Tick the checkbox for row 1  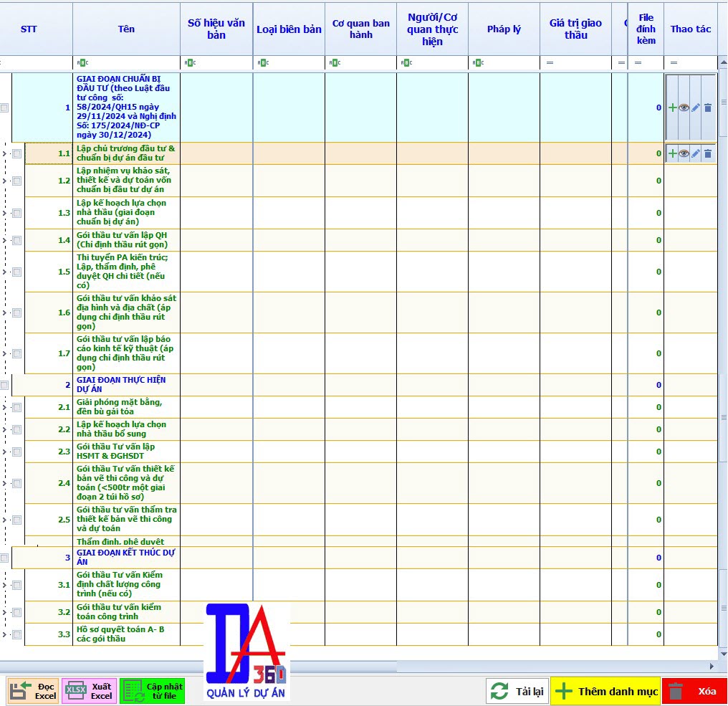click(4, 108)
